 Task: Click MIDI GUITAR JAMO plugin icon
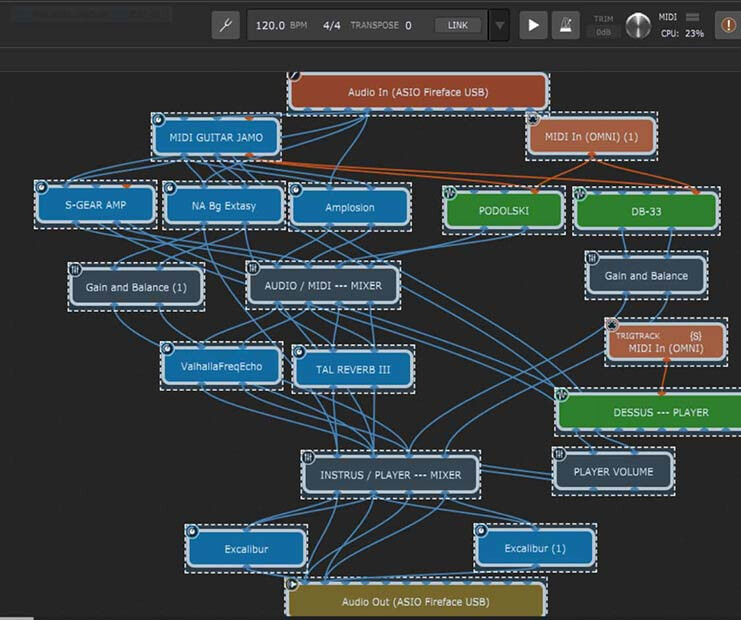coord(158,120)
